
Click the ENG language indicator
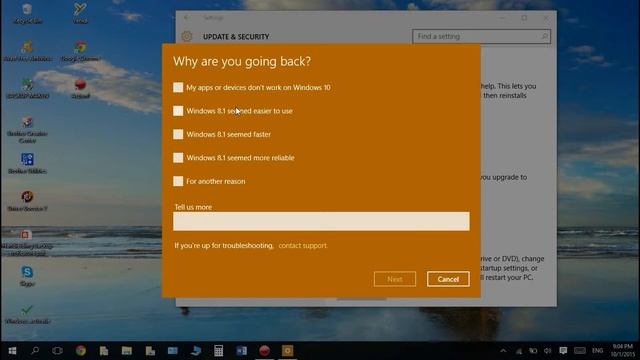pyautogui.click(x=598, y=351)
